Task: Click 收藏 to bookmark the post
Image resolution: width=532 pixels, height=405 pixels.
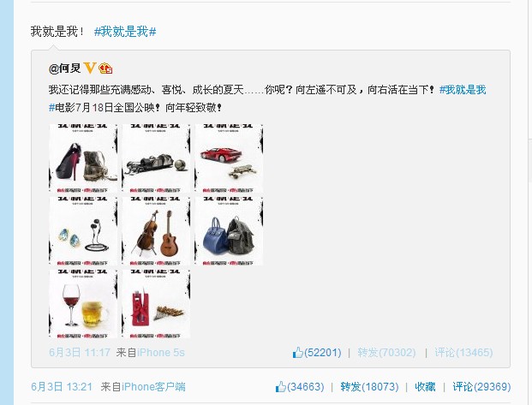Action: (x=425, y=387)
